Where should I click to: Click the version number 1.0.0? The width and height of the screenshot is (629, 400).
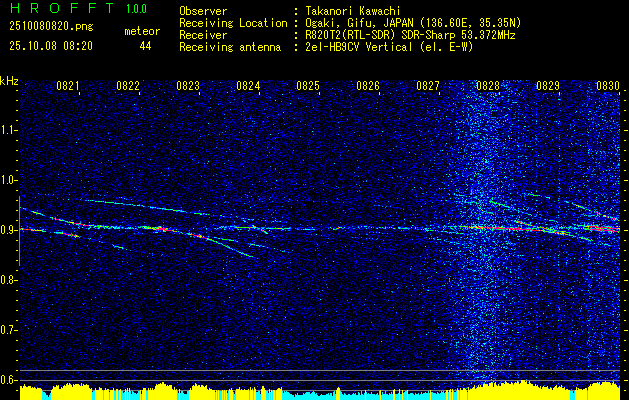tap(136, 8)
